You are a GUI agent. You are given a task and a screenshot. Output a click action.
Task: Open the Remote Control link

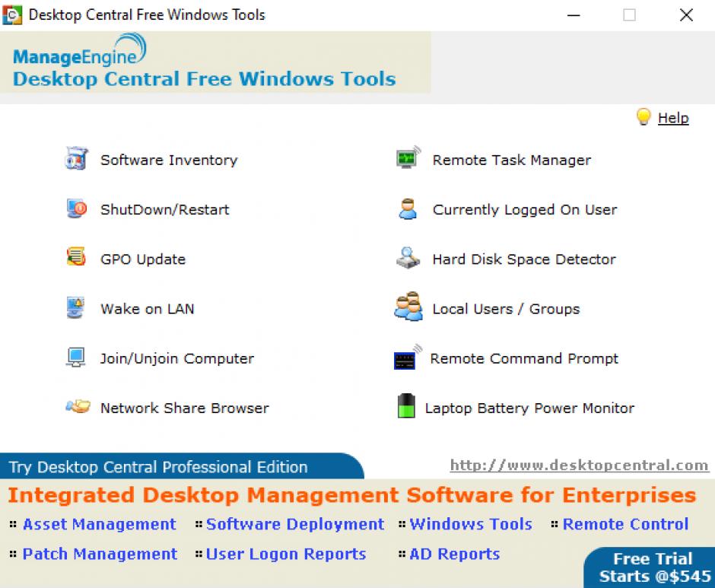[x=625, y=524]
